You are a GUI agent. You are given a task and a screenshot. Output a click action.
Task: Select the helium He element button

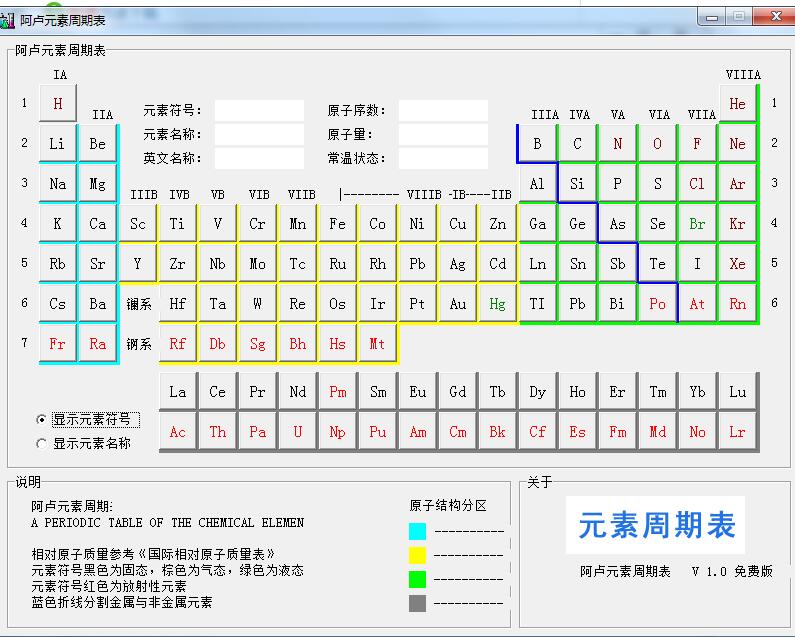click(738, 103)
